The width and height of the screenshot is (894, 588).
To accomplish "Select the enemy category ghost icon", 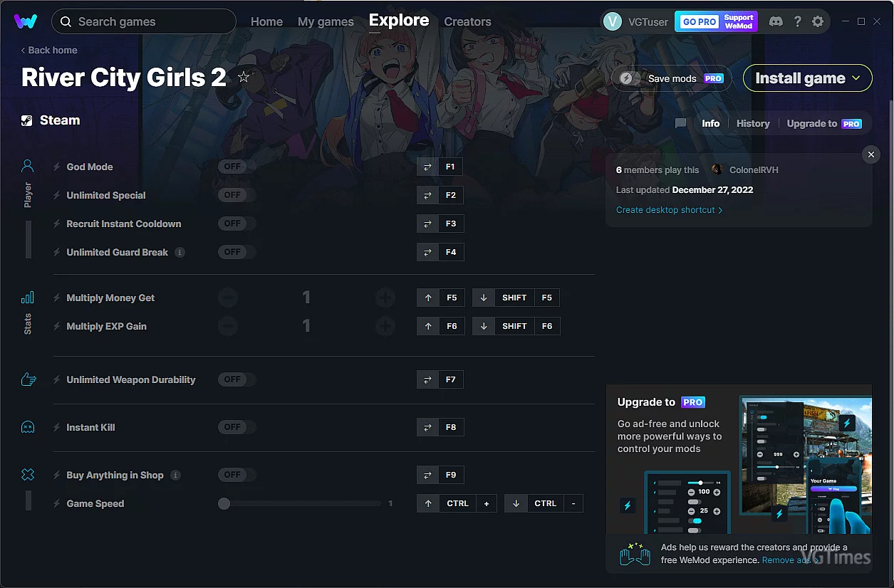I will point(28,427).
